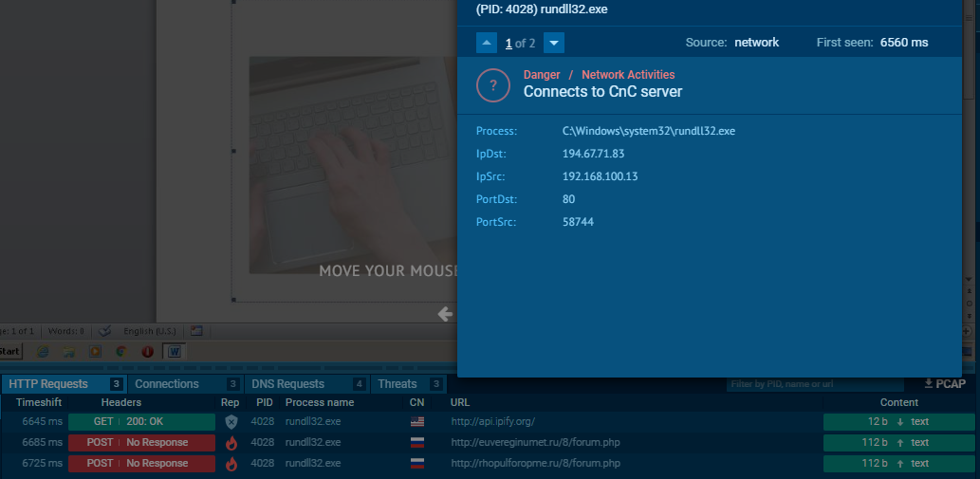Select the Threats tab

click(x=409, y=384)
